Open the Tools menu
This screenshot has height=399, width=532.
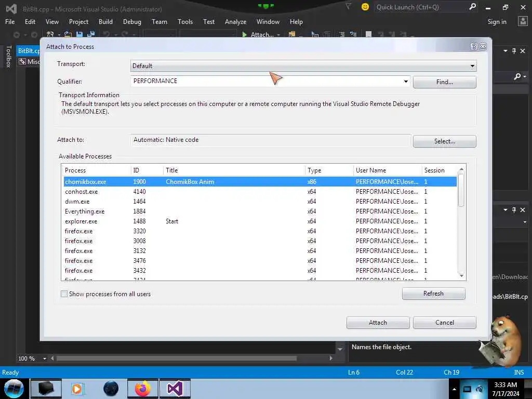coord(185,22)
